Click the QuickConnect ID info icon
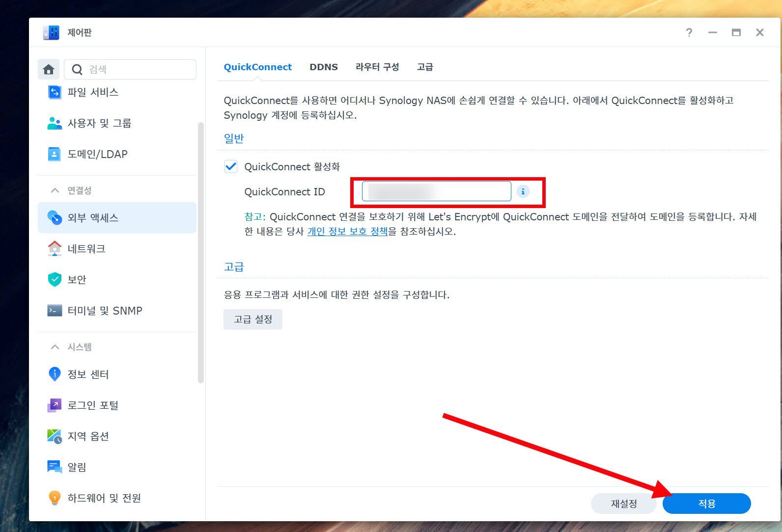The width and height of the screenshot is (782, 532). [523, 191]
